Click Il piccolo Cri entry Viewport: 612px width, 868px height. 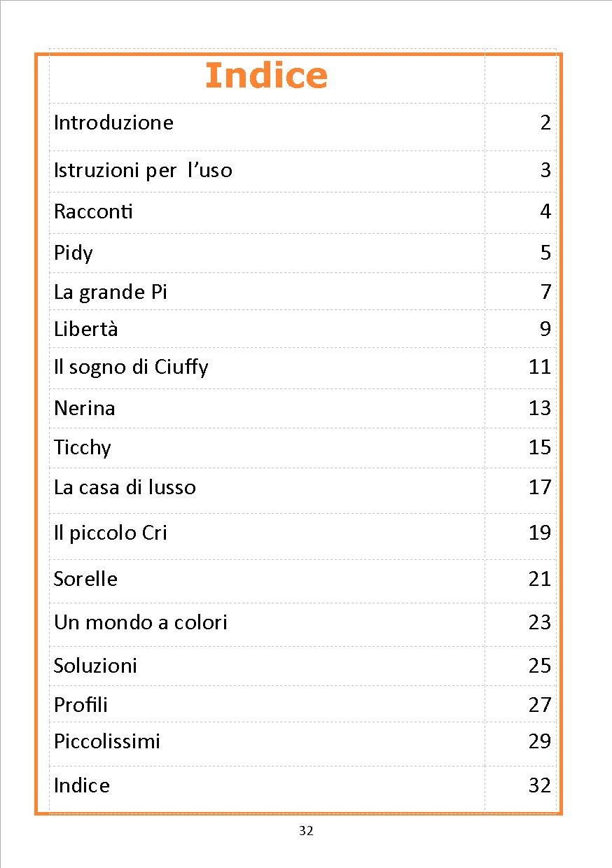111,533
